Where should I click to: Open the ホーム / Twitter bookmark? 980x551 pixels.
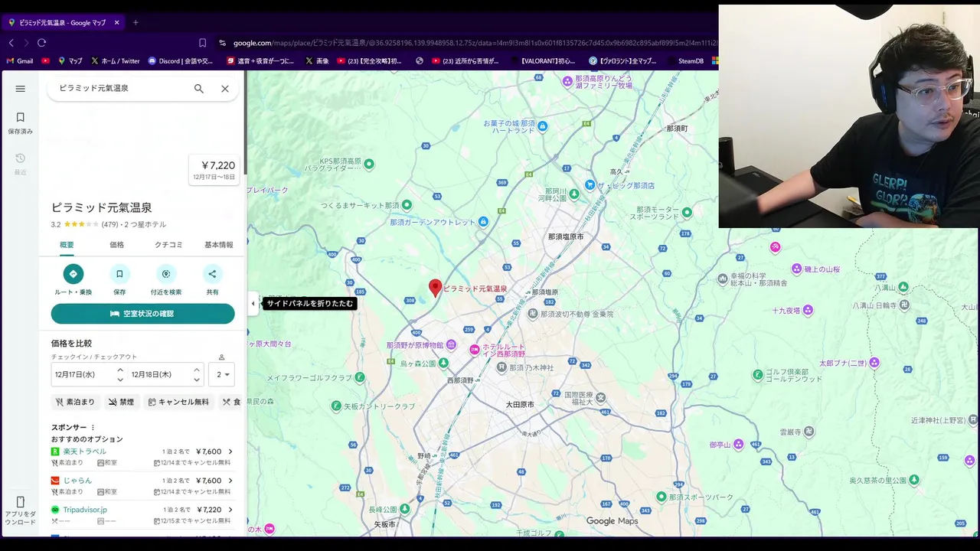click(115, 61)
